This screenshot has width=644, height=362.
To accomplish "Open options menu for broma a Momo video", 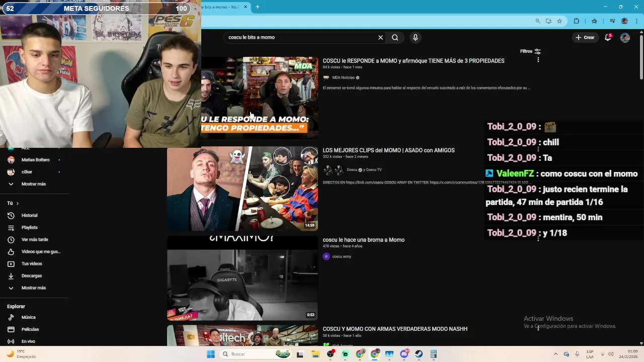I will 538,239.
